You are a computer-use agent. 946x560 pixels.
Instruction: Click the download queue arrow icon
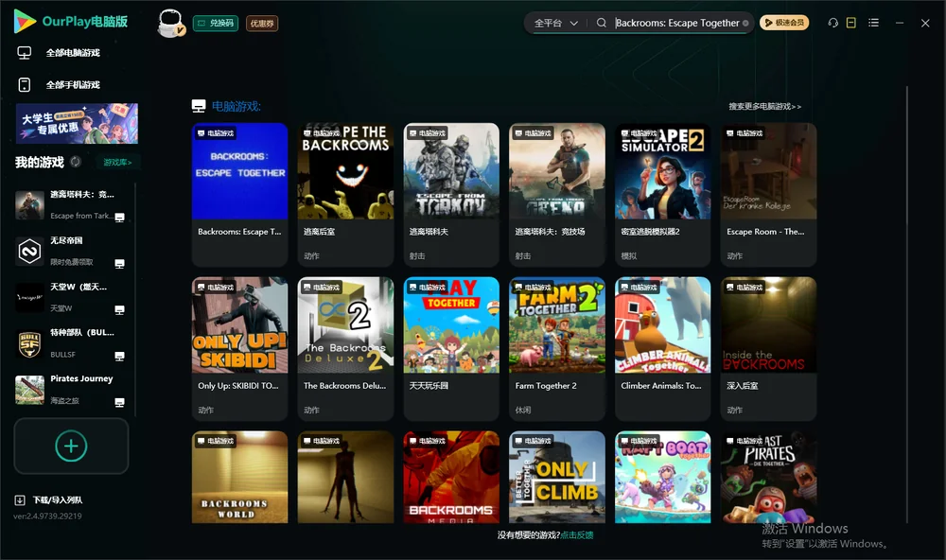(x=19, y=500)
